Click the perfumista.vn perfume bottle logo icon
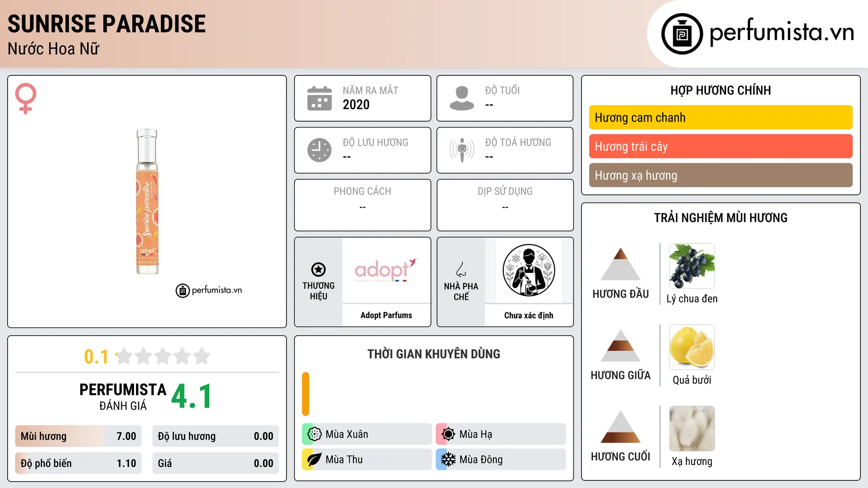The width and height of the screenshot is (868, 488). pyautogui.click(x=682, y=34)
